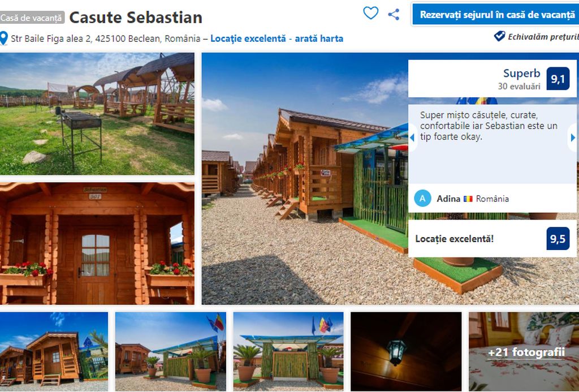579x392 pixels.
Task: Click Adina's reviewer avatar
Action: point(422,199)
